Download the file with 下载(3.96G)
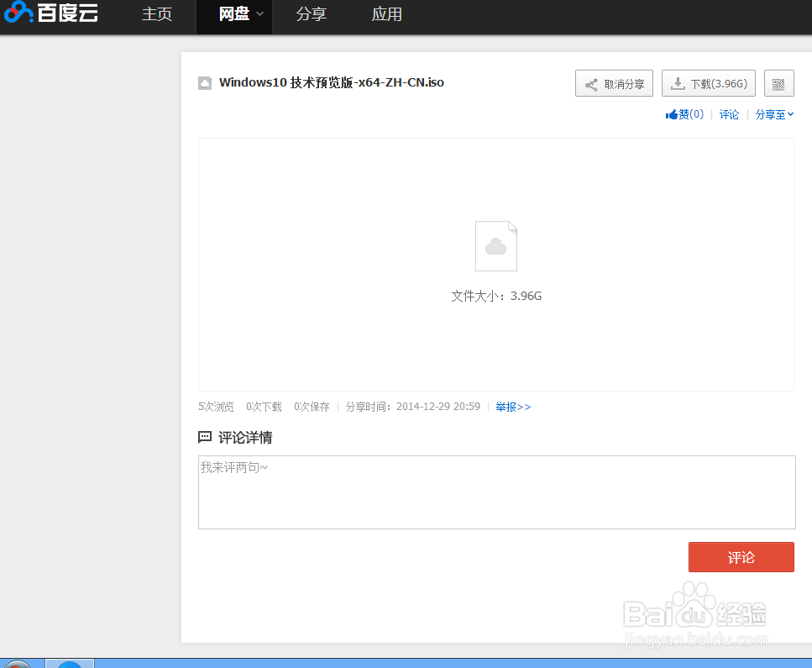The width and height of the screenshot is (812, 668). [709, 83]
